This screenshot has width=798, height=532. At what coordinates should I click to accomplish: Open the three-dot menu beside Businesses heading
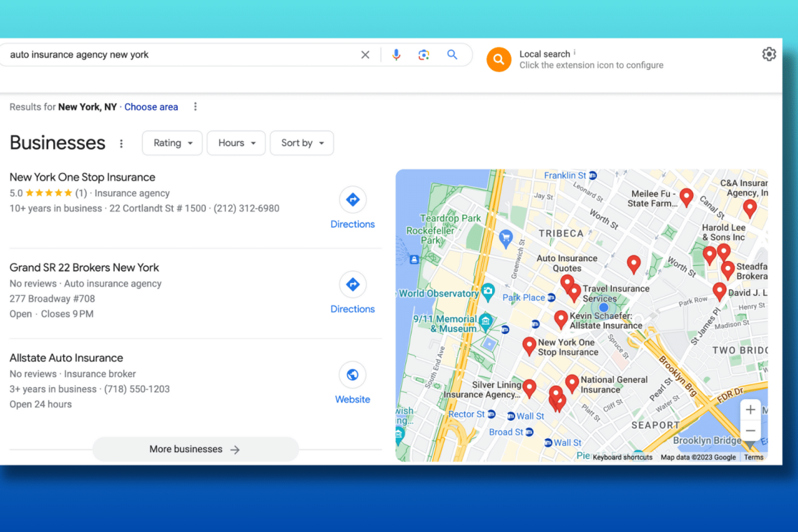coord(121,143)
